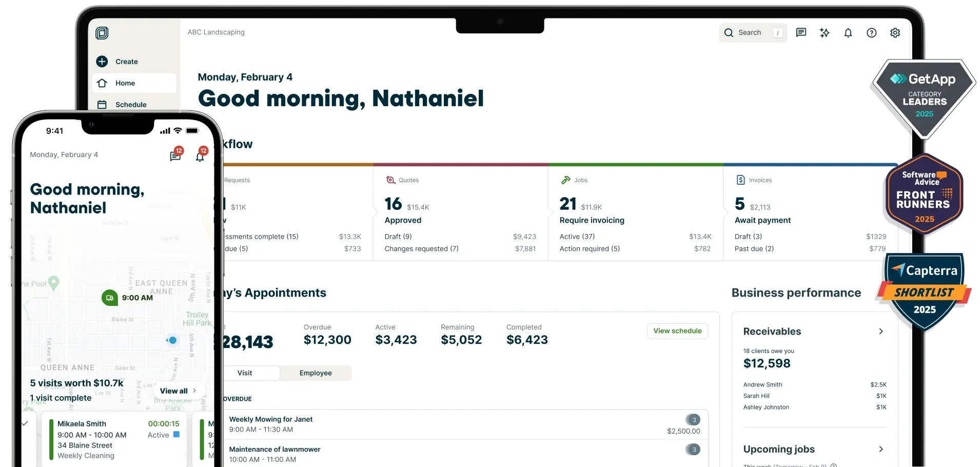
Task: Click the Jobs wrench icon on workflow card
Action: click(566, 180)
